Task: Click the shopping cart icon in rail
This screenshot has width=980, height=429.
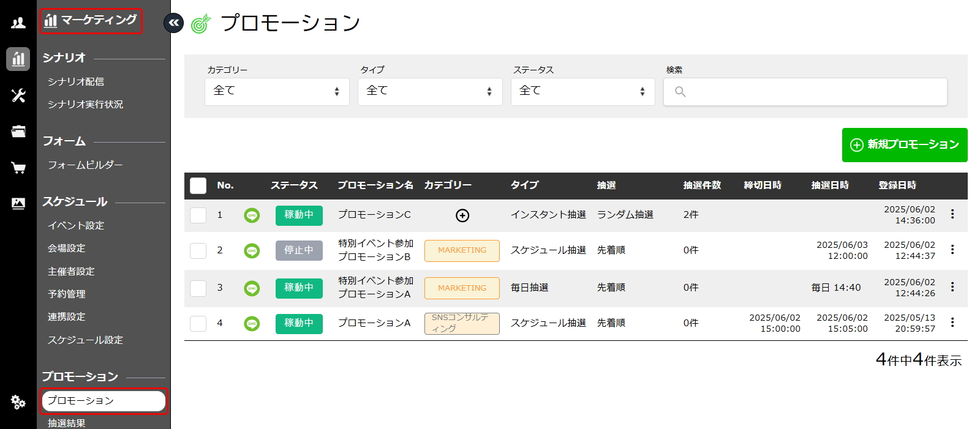Action: [x=18, y=168]
